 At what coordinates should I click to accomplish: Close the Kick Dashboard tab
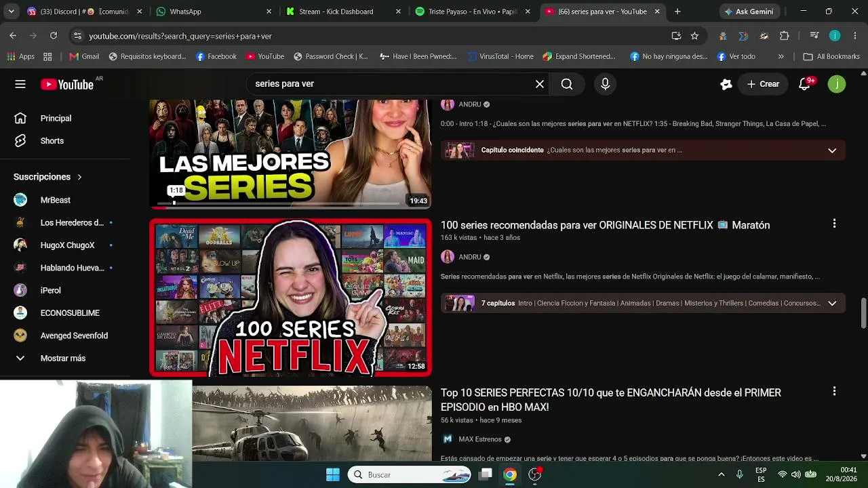point(398,12)
